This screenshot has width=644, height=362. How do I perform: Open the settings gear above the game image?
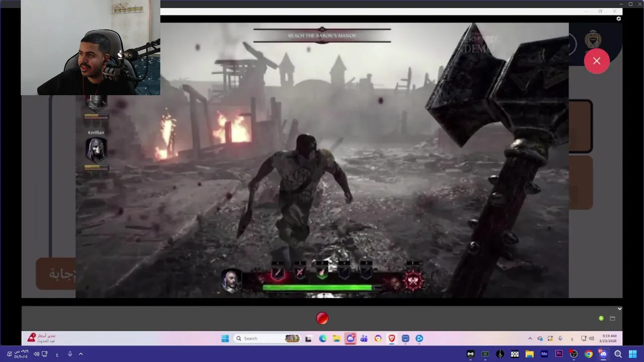618,19
